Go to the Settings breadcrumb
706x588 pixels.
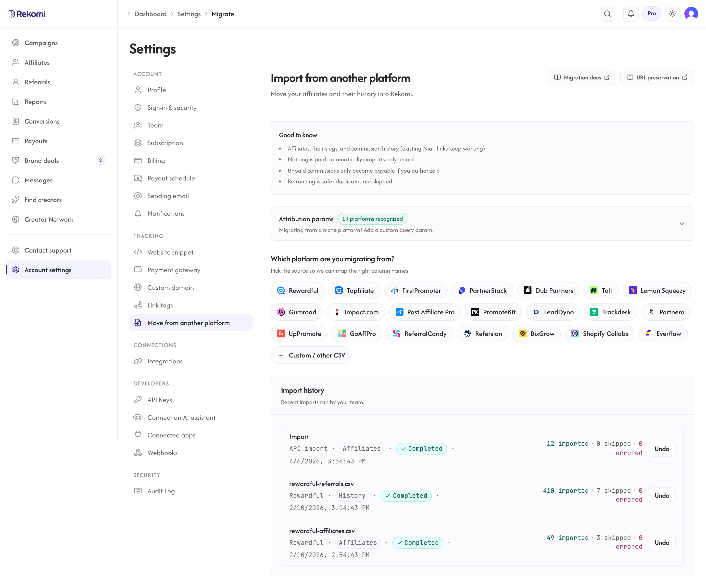[x=189, y=14]
